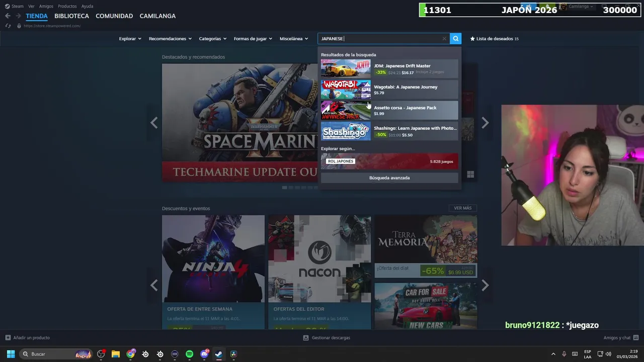Click the padlock icon beside the URL
Viewport: 644px width, 362px height.
19,26
